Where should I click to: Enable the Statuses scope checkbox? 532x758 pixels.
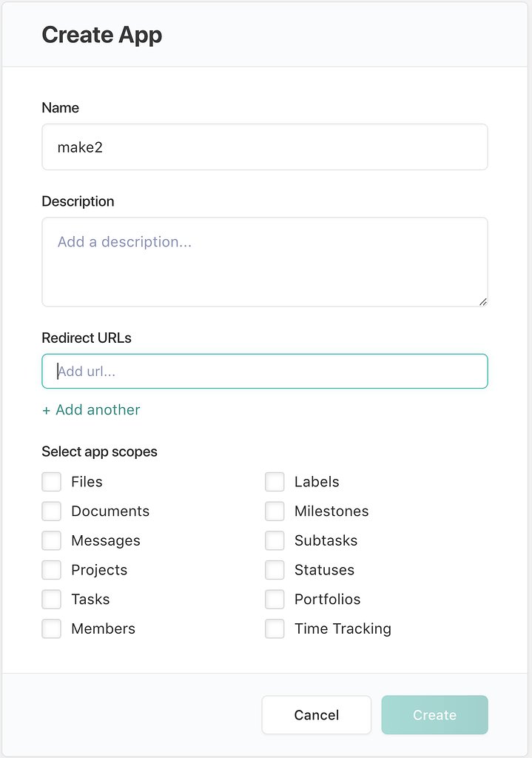point(275,569)
